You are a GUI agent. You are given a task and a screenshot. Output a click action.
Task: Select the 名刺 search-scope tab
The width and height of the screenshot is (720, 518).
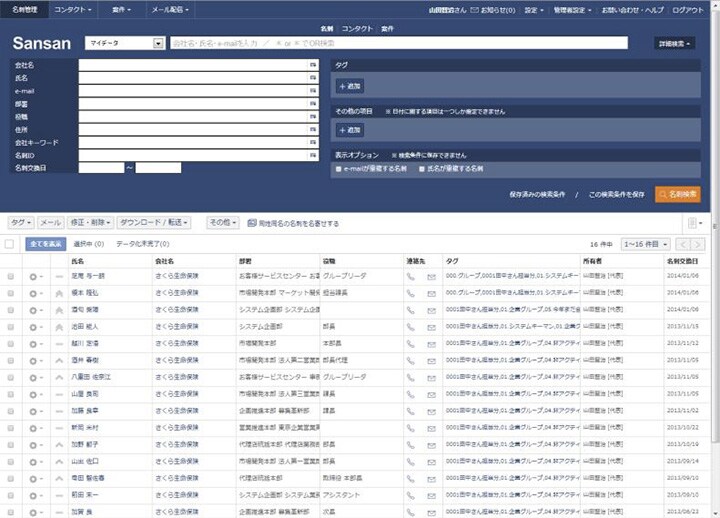click(327, 28)
